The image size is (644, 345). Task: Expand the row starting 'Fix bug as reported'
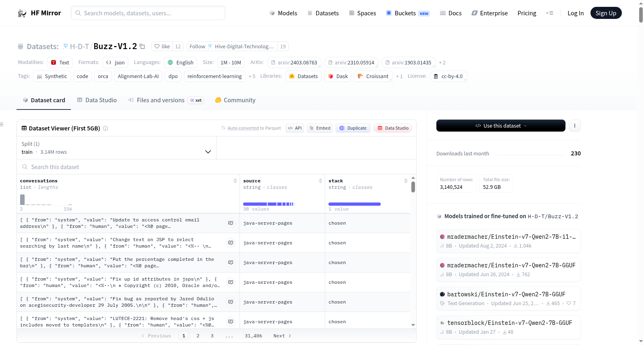231,302
